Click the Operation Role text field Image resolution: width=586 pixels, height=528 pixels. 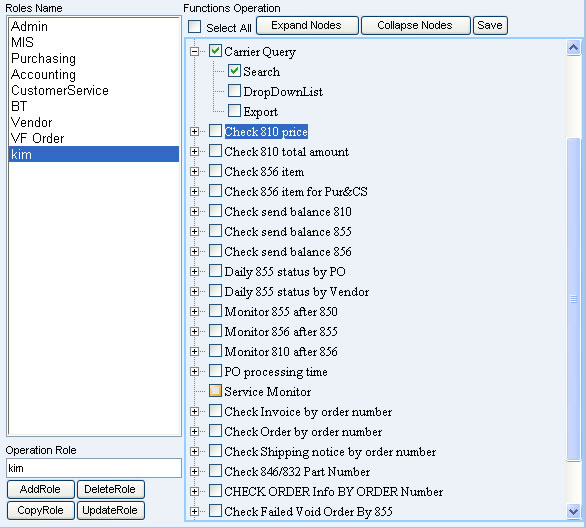click(x=94, y=468)
